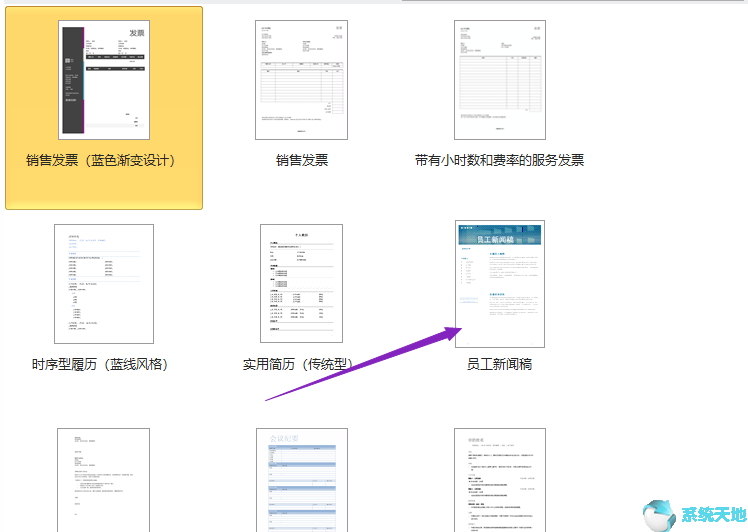Click the label 员工新闻稿
748x532 pixels.
coord(499,365)
